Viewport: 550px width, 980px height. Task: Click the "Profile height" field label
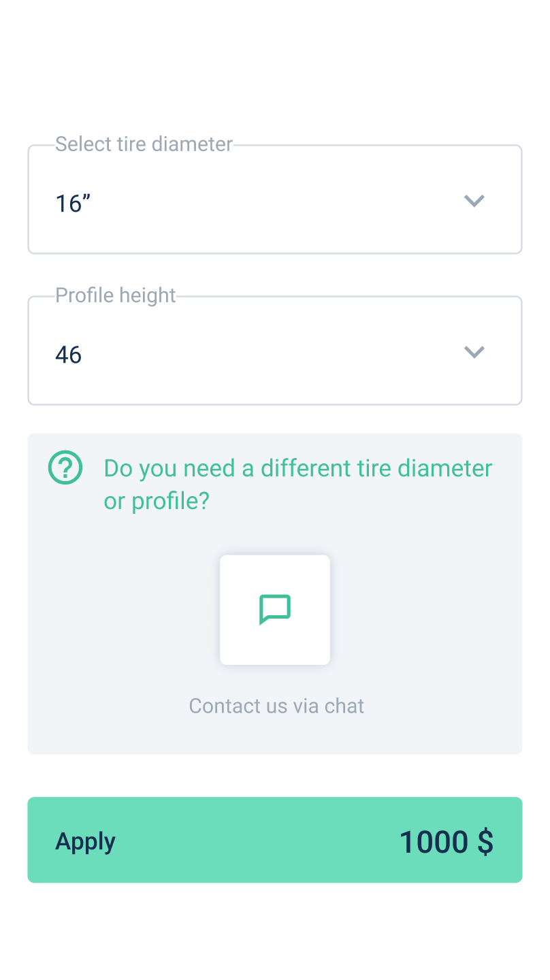[x=116, y=295]
